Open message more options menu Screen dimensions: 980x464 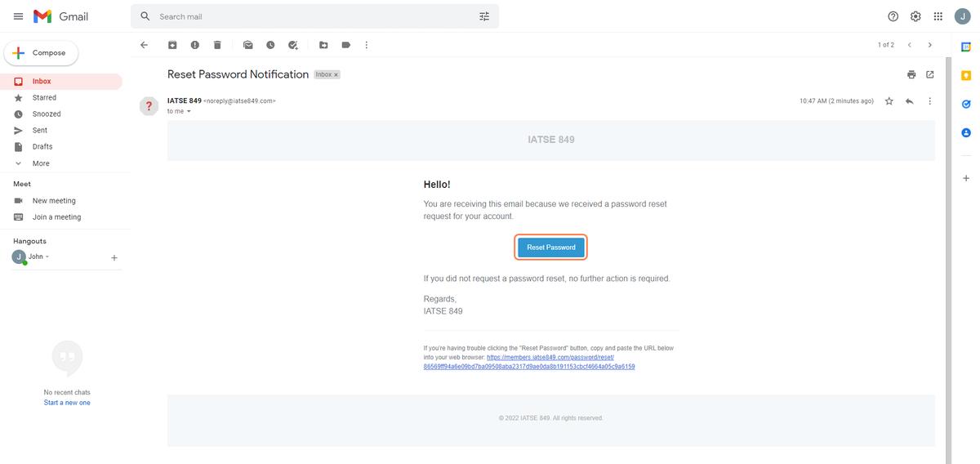click(x=930, y=101)
